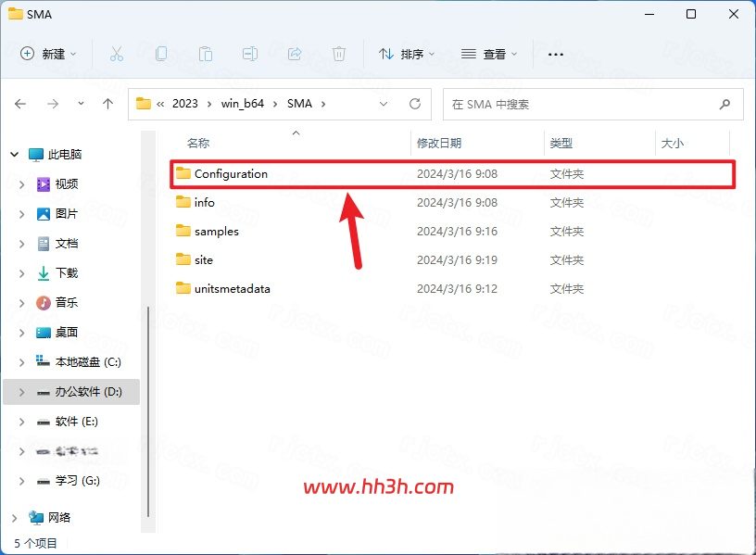Click the win_b64 breadcrumb segment
The width and height of the screenshot is (756, 555).
click(243, 104)
